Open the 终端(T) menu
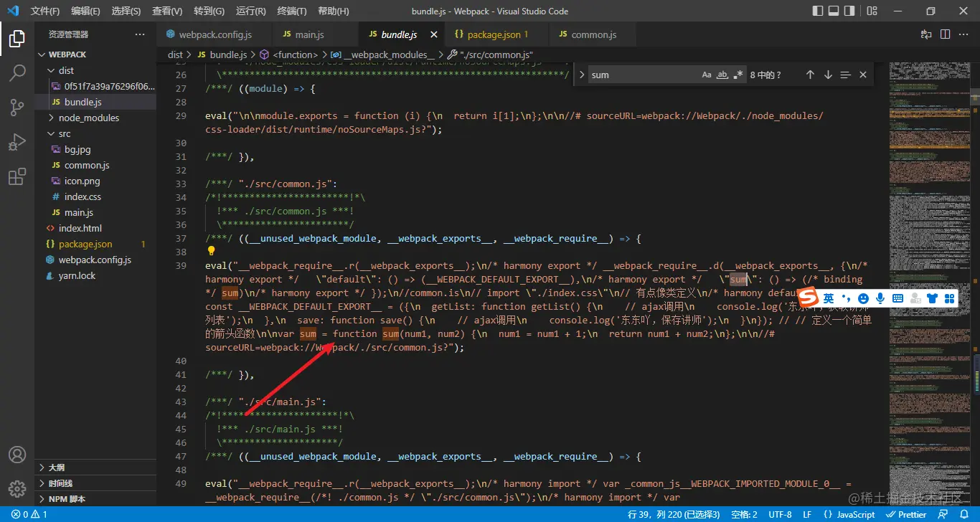980x522 pixels. pyautogui.click(x=291, y=11)
